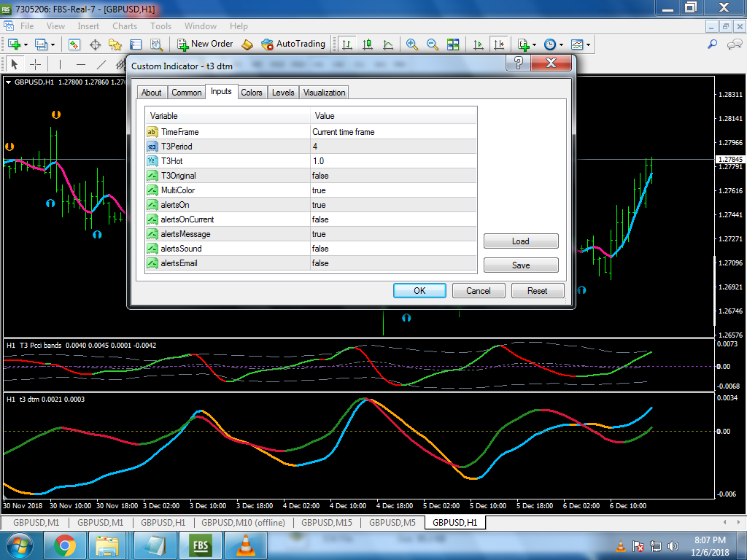This screenshot has height=560, width=747.
Task: Open VLC media player from taskbar
Action: click(246, 545)
